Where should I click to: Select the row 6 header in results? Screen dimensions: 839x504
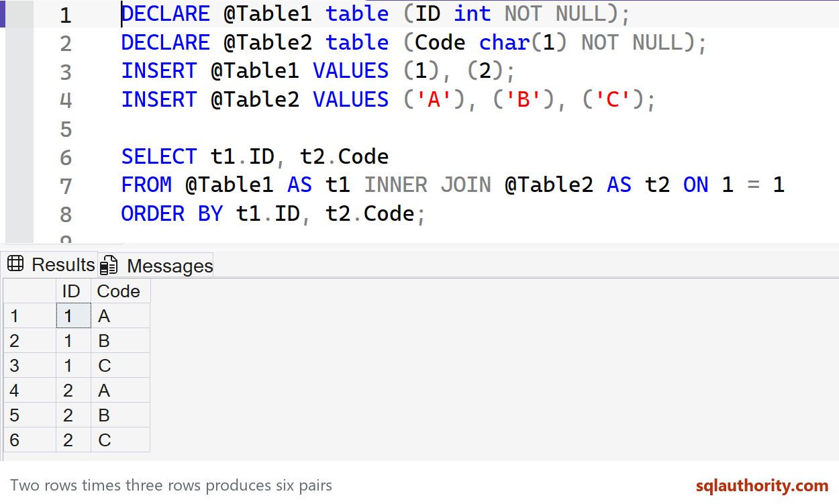coord(30,440)
